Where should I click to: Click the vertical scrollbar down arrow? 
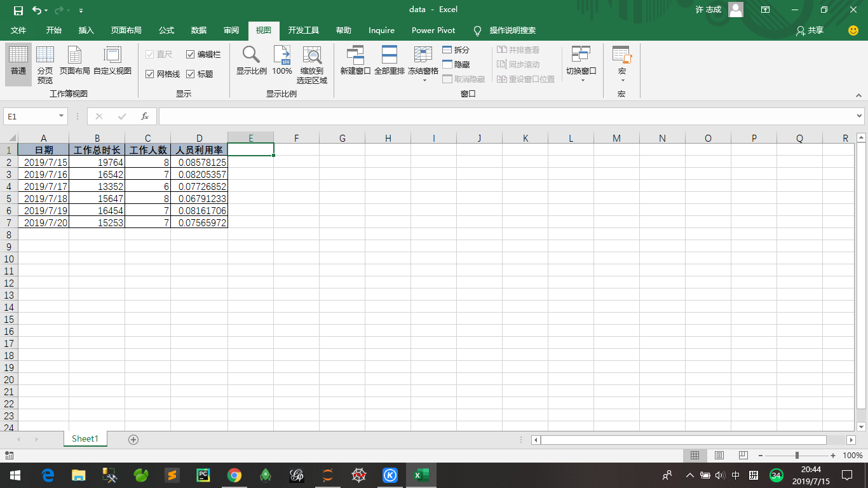861,427
